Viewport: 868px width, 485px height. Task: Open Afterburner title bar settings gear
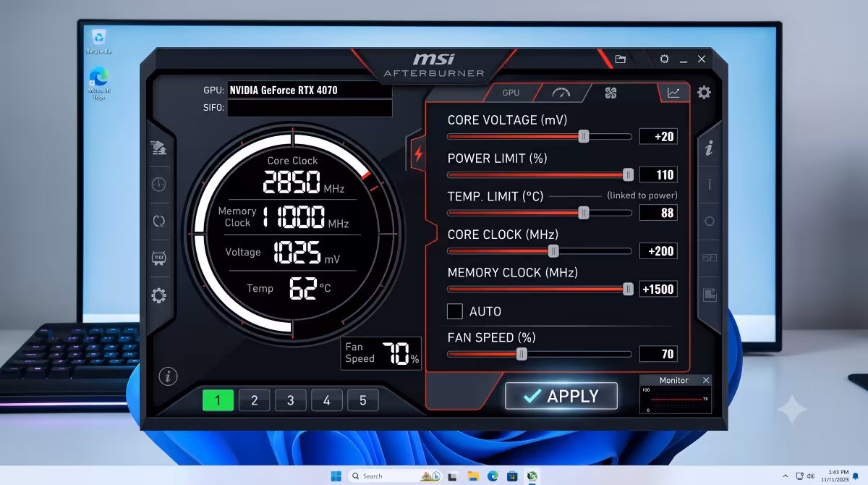coord(664,59)
